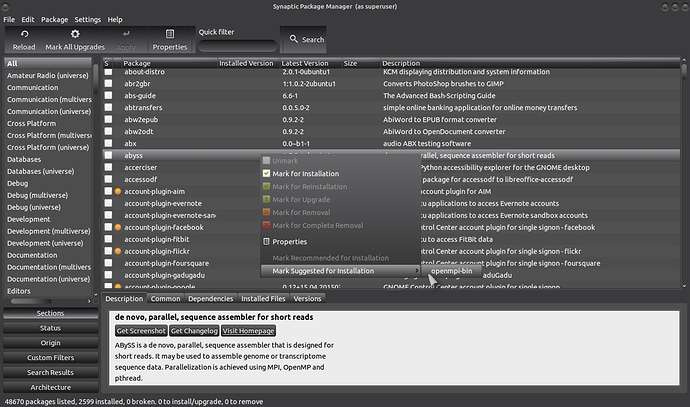Click the Status filter button

pyautogui.click(x=51, y=328)
